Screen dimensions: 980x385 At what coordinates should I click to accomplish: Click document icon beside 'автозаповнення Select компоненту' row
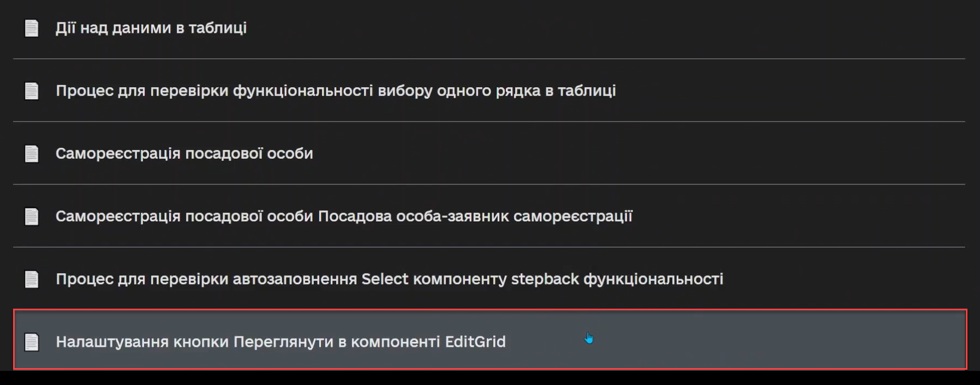[x=32, y=279]
